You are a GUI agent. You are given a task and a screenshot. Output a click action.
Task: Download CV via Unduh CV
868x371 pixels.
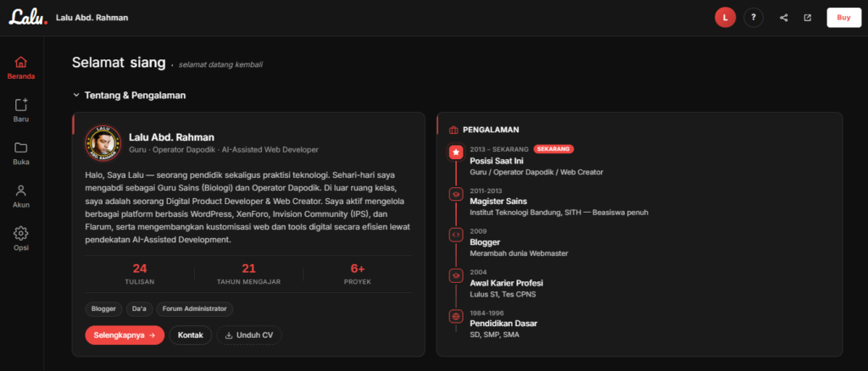[249, 335]
